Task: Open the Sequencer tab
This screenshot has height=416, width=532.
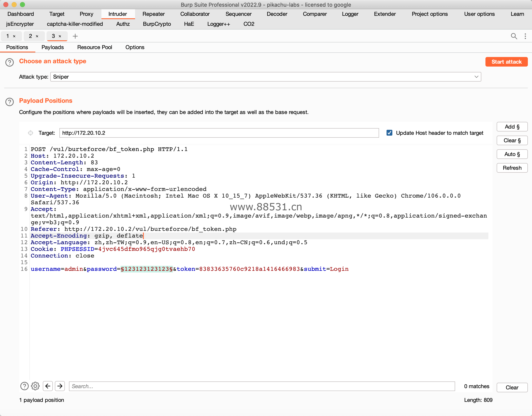Action: (x=239, y=14)
